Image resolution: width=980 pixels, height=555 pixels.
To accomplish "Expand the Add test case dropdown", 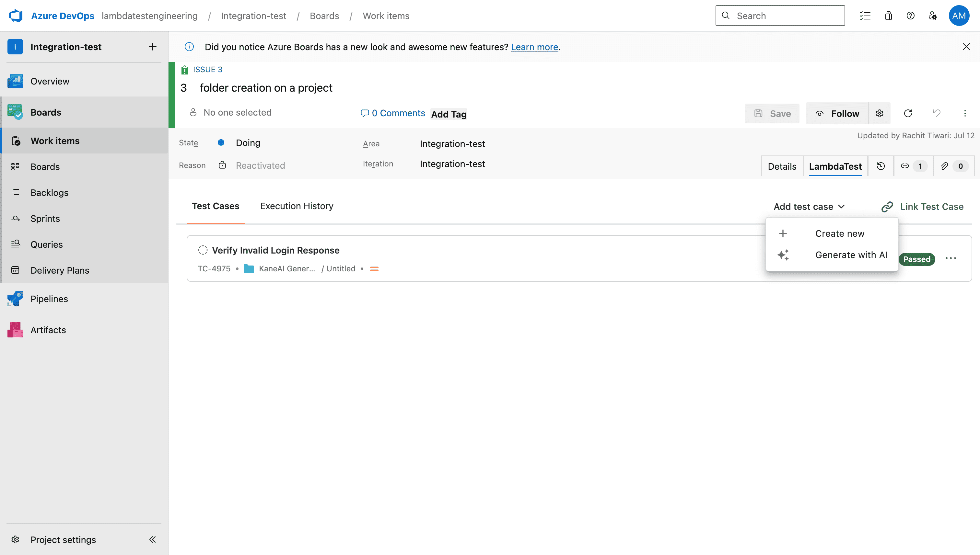I will 810,206.
